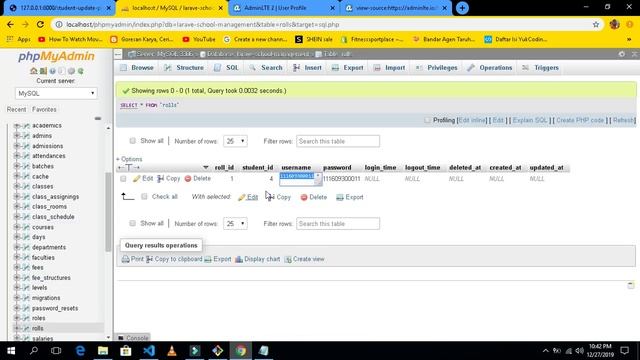Enable the Profiling checkbox
Viewport: 640px width, 360px height.
[427, 120]
